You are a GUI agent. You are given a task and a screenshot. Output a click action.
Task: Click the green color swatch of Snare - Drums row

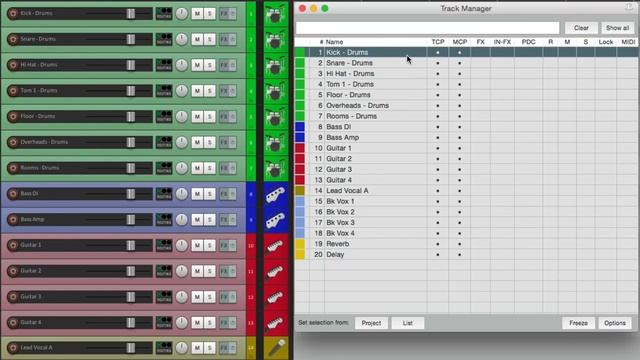click(300, 63)
